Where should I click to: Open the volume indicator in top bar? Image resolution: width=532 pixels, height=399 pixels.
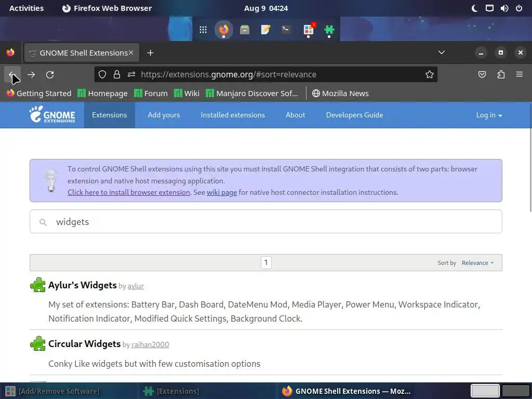(x=504, y=8)
